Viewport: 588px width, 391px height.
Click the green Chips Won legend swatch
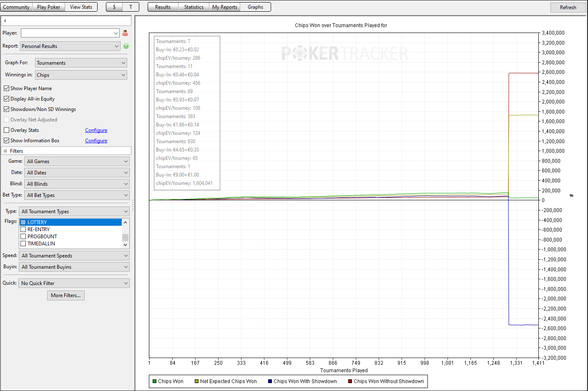pyautogui.click(x=155, y=381)
